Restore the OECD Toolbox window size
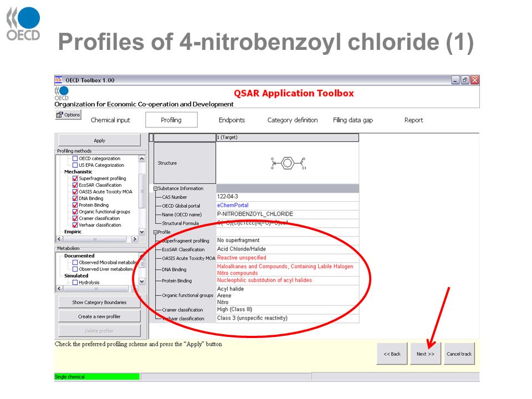532x399 pixels. (x=465, y=80)
